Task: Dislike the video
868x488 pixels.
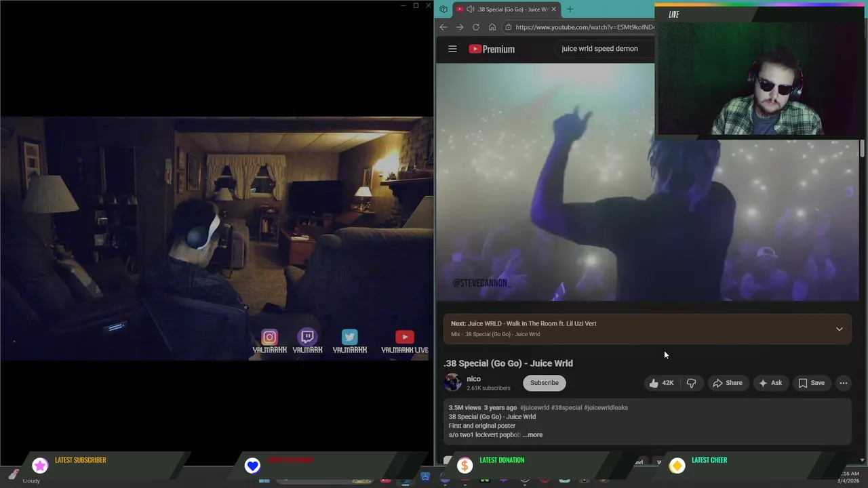Action: click(691, 383)
